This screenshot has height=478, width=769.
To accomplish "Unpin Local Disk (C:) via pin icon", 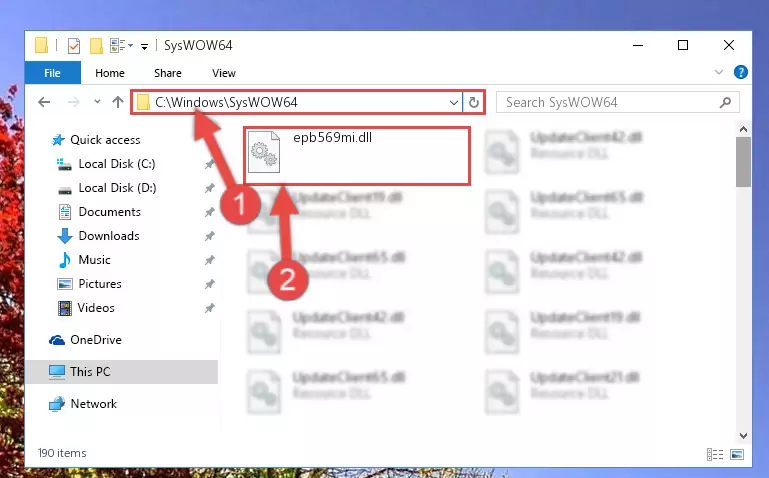I will click(209, 164).
